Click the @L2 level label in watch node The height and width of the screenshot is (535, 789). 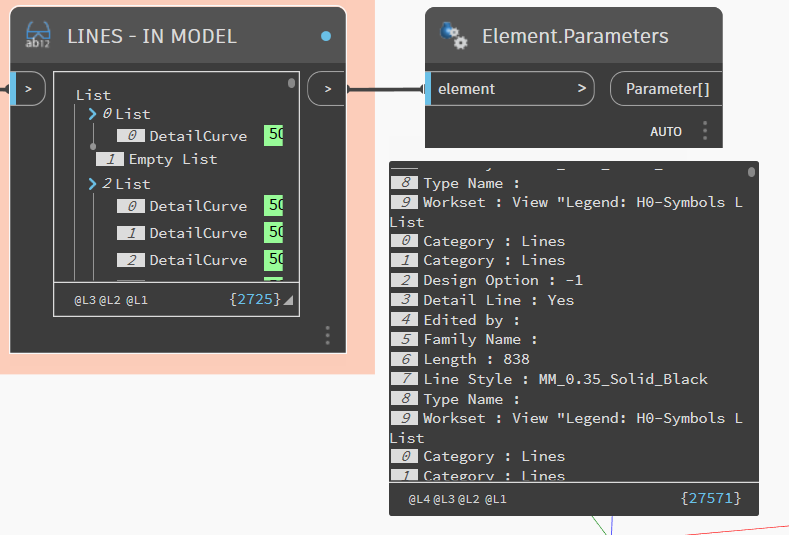(110, 300)
